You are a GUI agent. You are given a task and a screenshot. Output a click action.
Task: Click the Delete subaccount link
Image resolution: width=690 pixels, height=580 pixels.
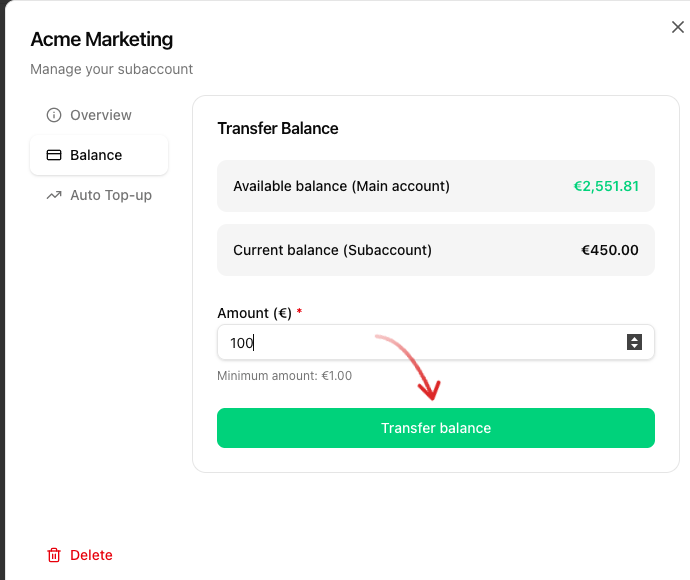pyautogui.click(x=80, y=555)
